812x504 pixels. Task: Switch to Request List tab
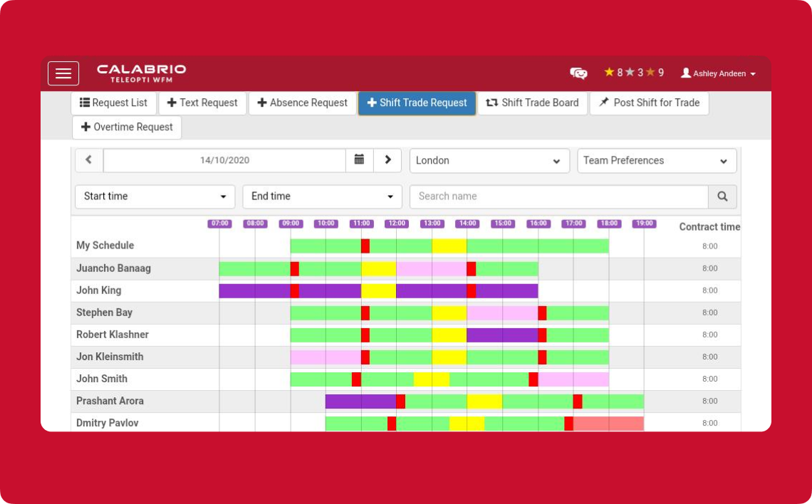point(113,103)
